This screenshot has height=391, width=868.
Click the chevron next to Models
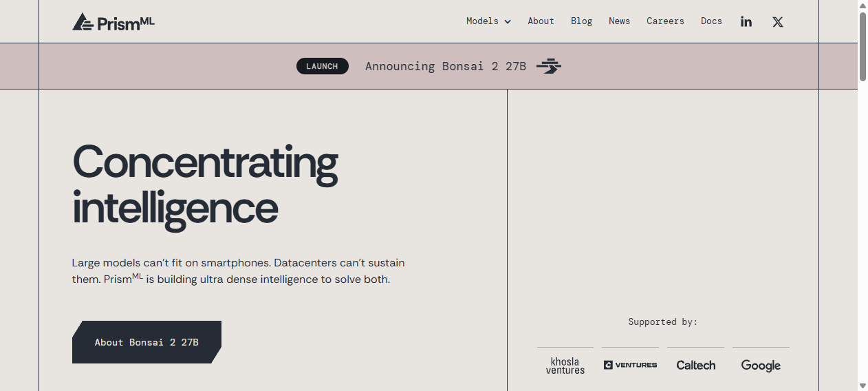pos(508,22)
